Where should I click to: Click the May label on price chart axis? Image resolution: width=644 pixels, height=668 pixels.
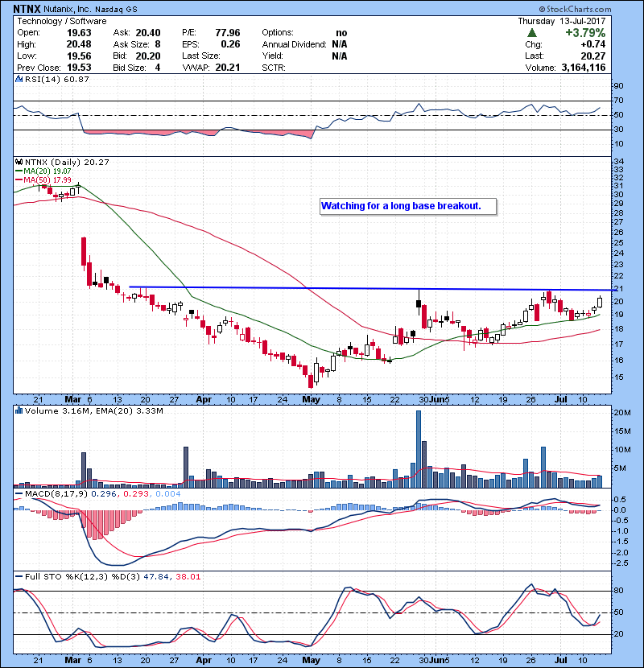click(x=311, y=400)
